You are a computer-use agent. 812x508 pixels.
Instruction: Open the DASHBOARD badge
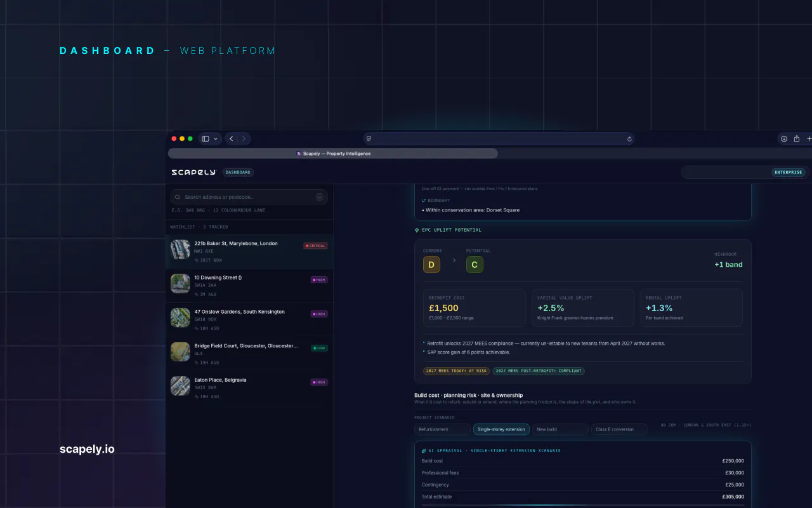238,172
